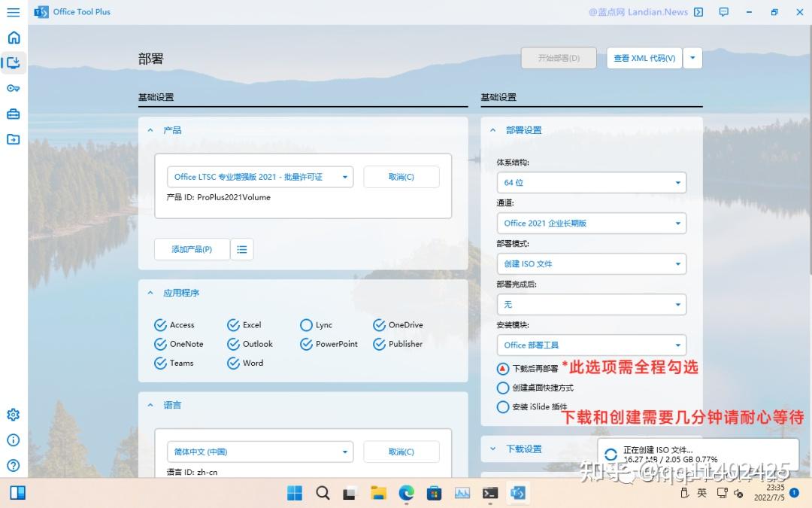Click the info (About) icon near bottom-left

[x=13, y=440]
